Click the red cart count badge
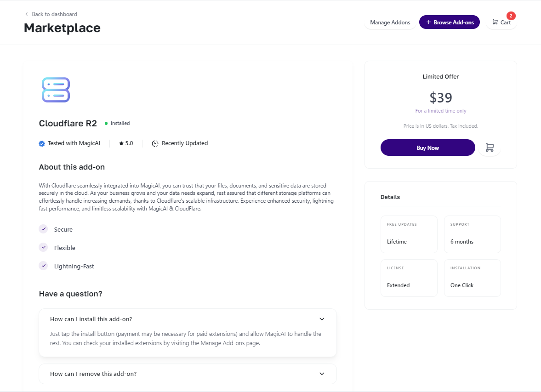541x392 pixels. (511, 16)
